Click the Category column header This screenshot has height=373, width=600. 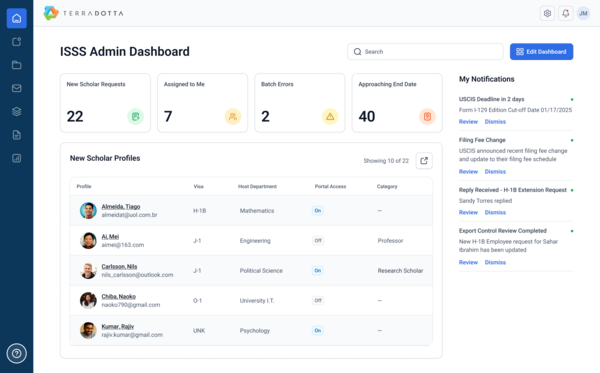click(x=387, y=186)
